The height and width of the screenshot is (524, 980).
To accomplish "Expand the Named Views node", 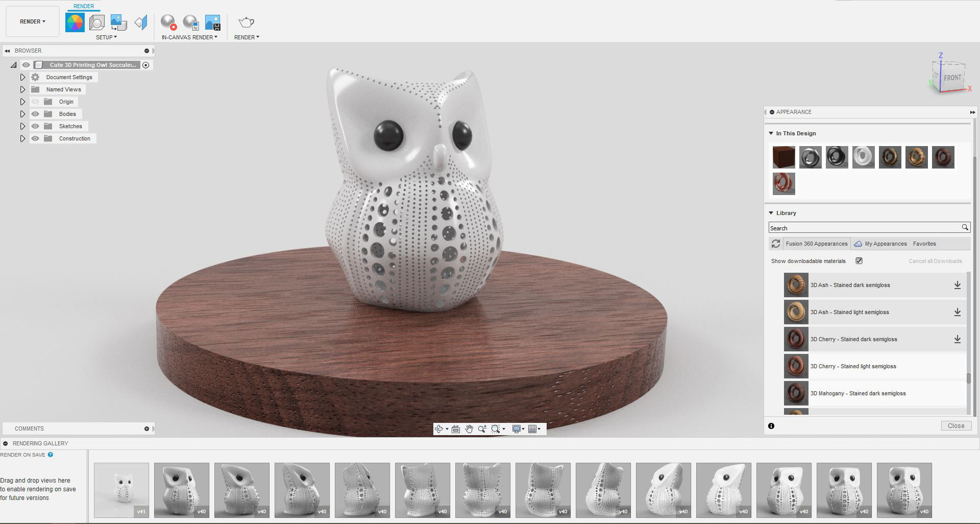I will (22, 89).
